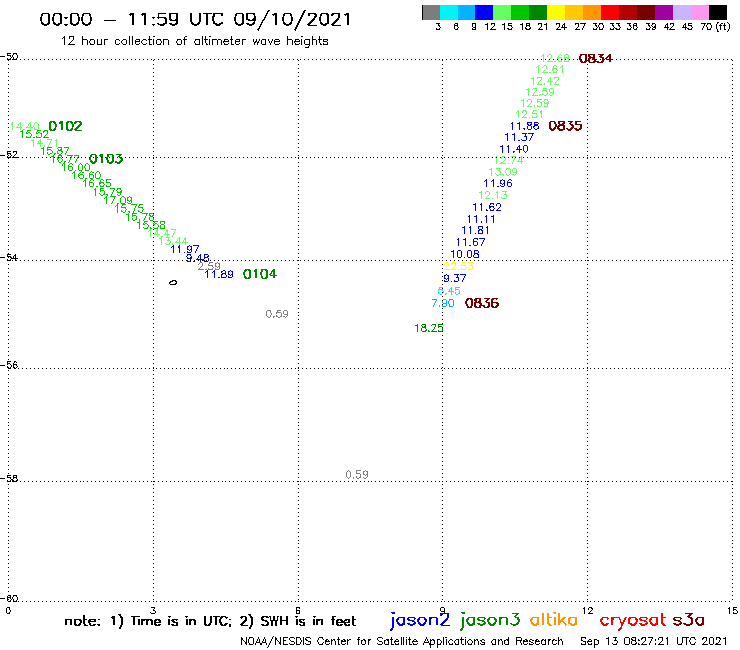
Task: Click the wave height value '11.40'
Action: (x=513, y=149)
